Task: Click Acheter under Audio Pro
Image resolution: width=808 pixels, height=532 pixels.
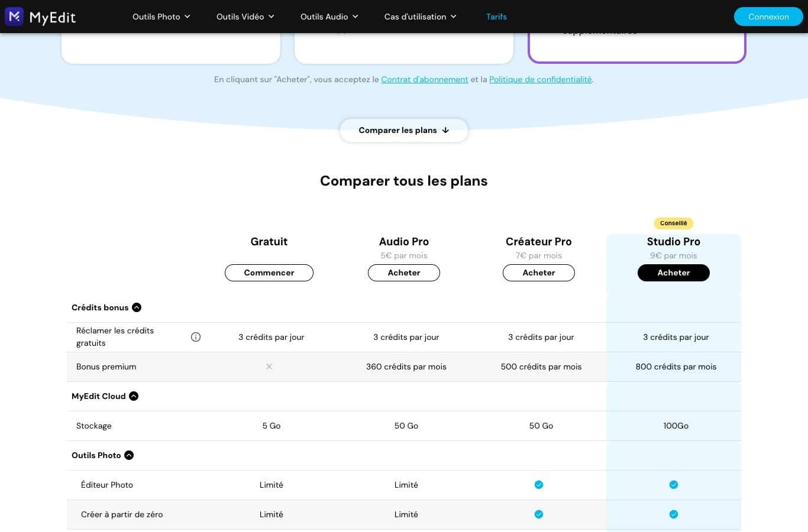Action: [404, 273]
